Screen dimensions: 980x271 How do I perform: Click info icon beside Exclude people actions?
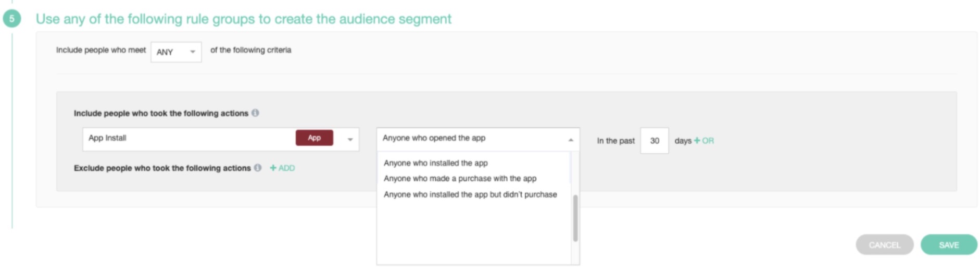tap(258, 168)
